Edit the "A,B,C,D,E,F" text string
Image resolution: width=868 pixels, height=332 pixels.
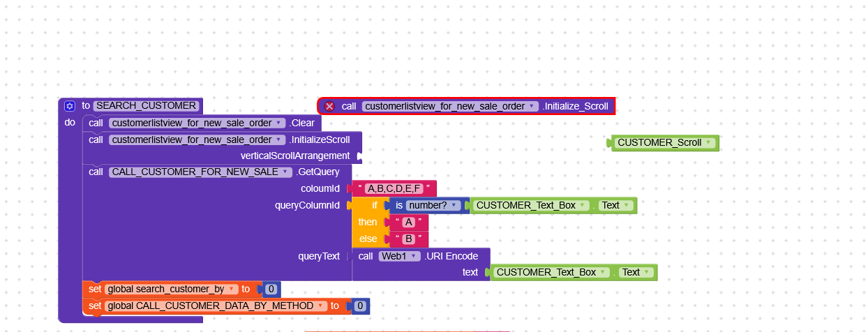point(394,188)
